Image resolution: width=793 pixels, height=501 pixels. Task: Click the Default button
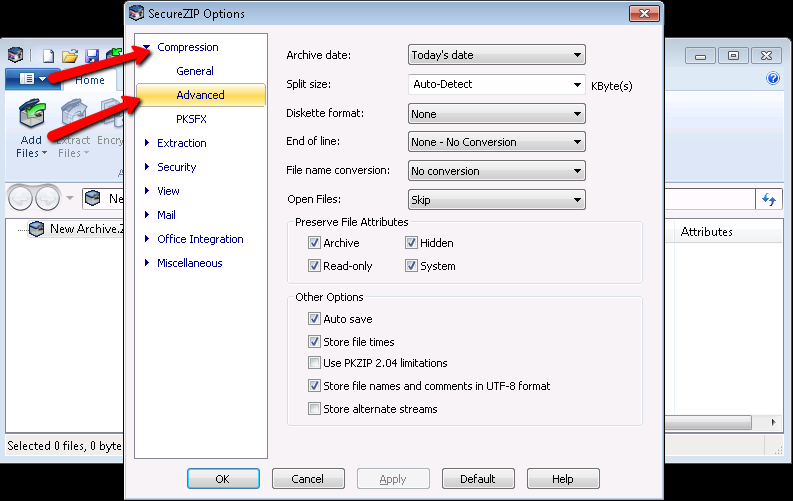(478, 479)
